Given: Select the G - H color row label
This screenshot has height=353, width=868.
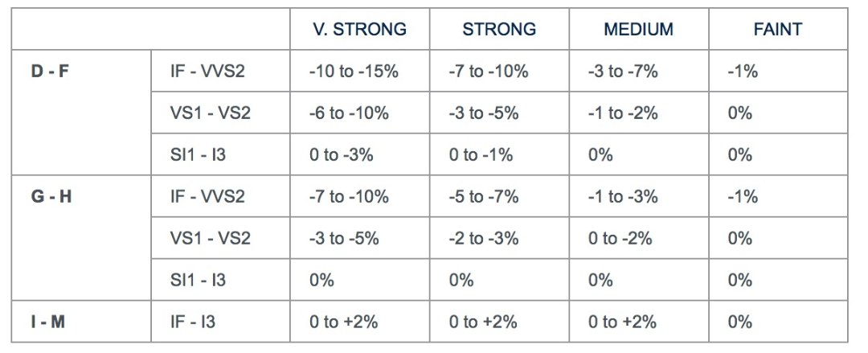Looking at the screenshot, I should pyautogui.click(x=48, y=197).
